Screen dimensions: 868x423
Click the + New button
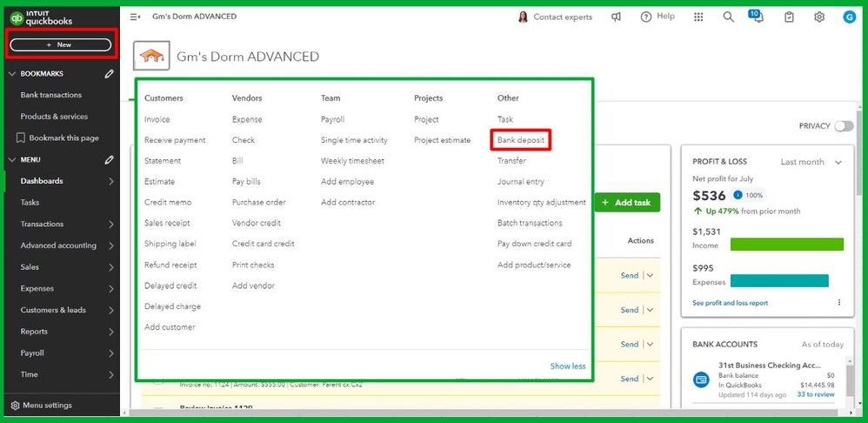tap(60, 45)
